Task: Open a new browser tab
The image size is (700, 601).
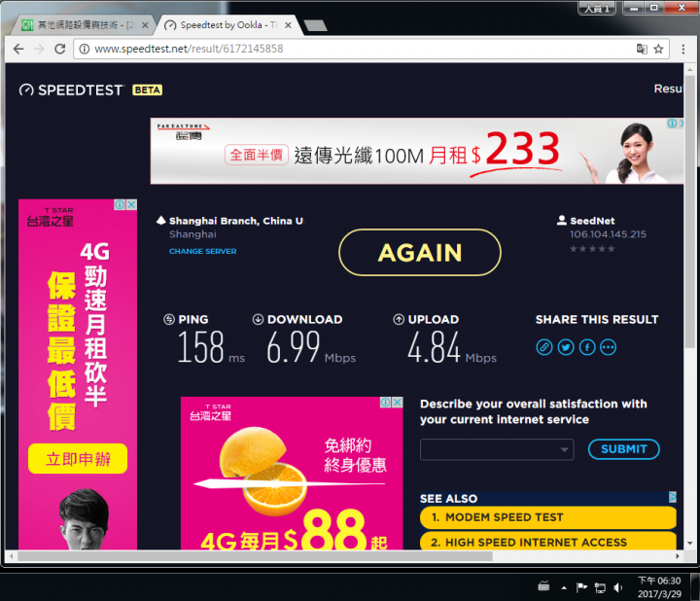Action: point(315,25)
